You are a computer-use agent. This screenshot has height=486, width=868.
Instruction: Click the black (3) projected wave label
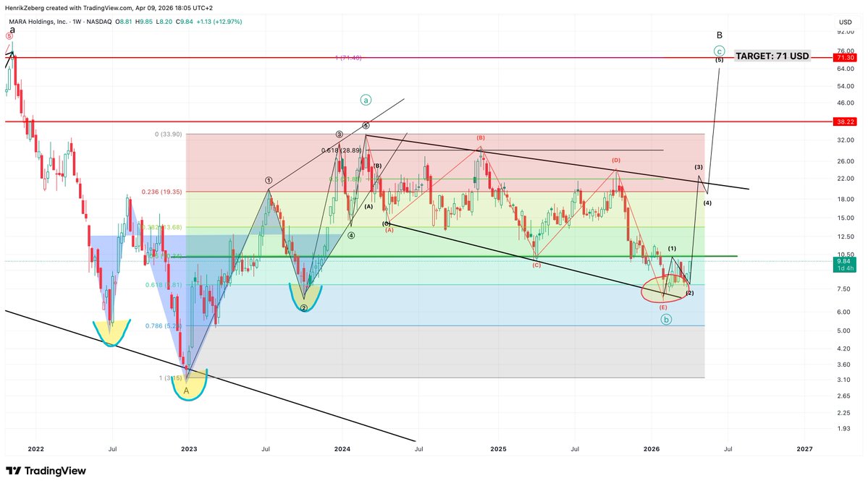tap(699, 167)
